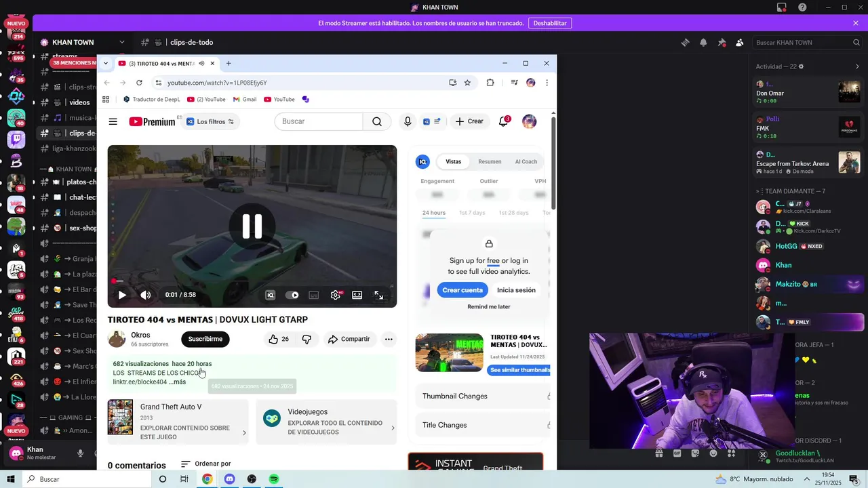Click the Chrome address bar URL
868x488 pixels.
point(217,83)
